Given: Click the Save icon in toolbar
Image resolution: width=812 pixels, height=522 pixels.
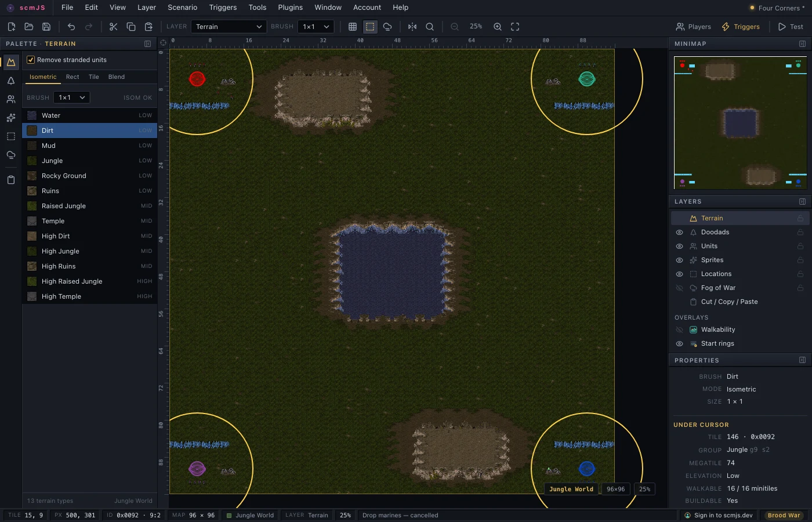Looking at the screenshot, I should coord(46,27).
